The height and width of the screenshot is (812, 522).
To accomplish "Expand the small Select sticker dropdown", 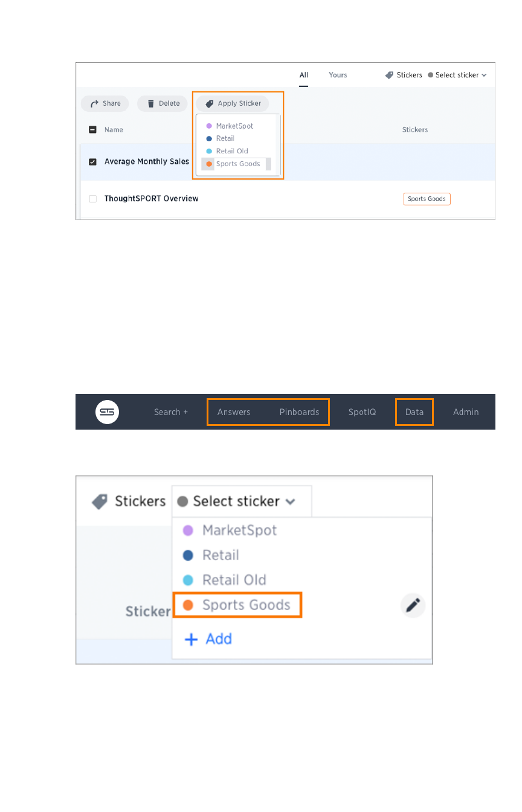I will click(457, 75).
